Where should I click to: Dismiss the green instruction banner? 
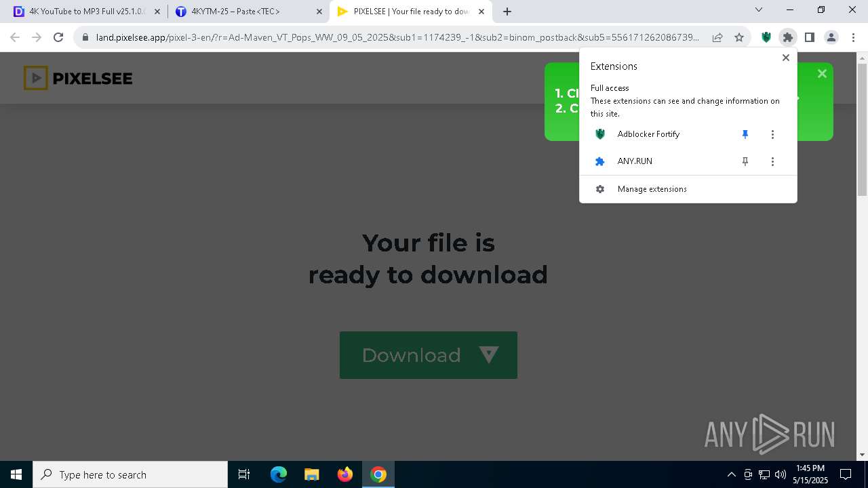pyautogui.click(x=822, y=74)
